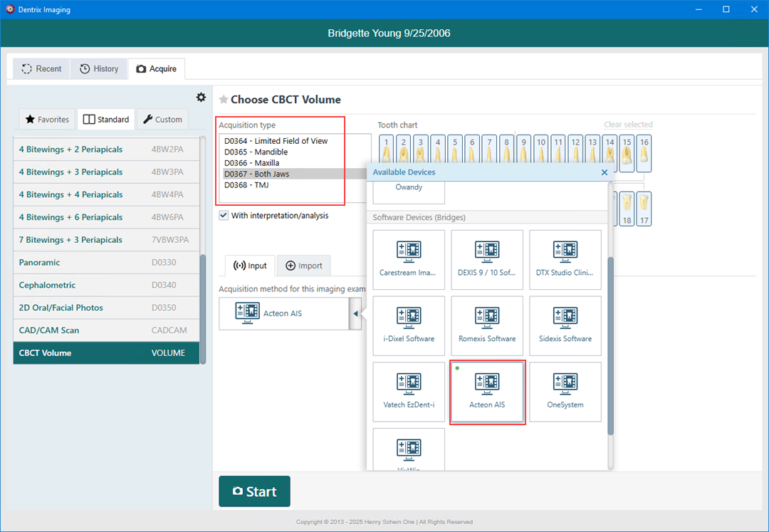Click the settings gear icon above the procedure list
Screen dimensions: 769x532
pos(201,98)
